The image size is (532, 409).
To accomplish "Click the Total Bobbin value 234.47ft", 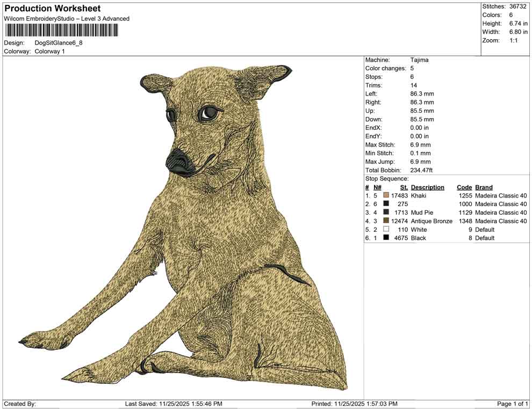I will click(421, 170).
